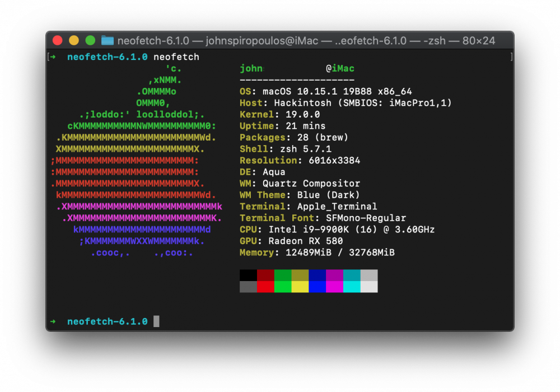Click the Host line 'Hackintosh (SMBIOS: iMacPro1,1)'
This screenshot has width=560, height=392.
[363, 103]
